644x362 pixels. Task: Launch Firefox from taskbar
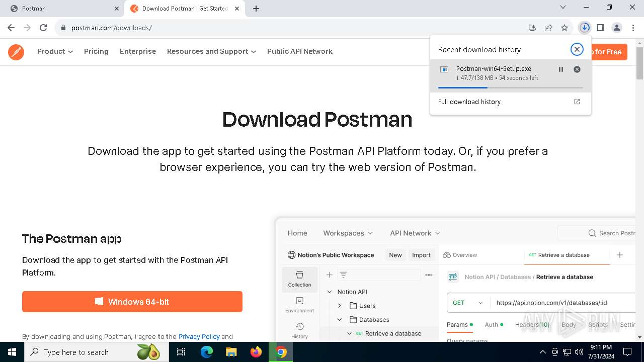click(x=256, y=352)
